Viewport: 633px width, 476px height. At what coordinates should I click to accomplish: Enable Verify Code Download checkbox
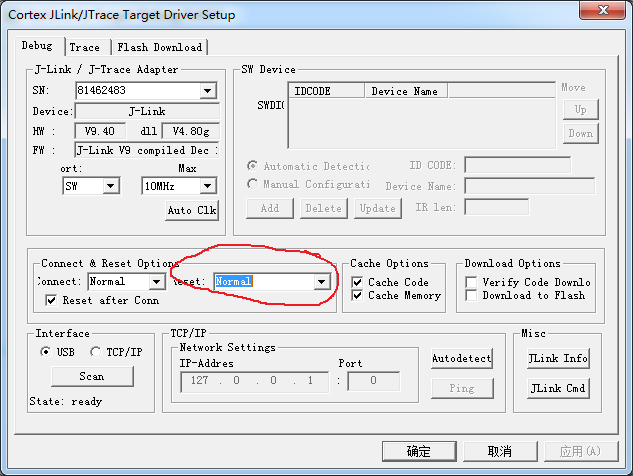point(471,282)
